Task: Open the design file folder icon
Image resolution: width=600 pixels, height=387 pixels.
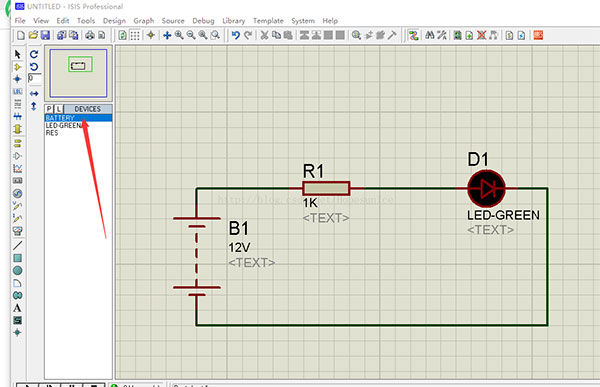Action: point(33,35)
